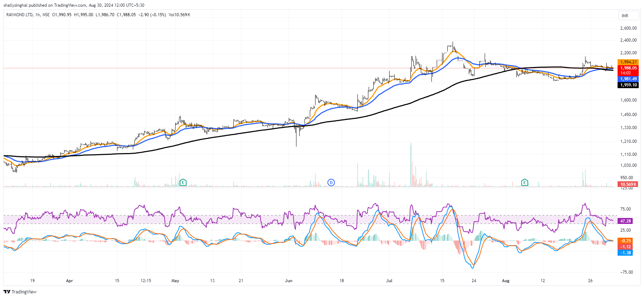Click the 2,400.00 price scale level
Image resolution: width=644 pixels, height=298 pixels.
click(x=628, y=40)
